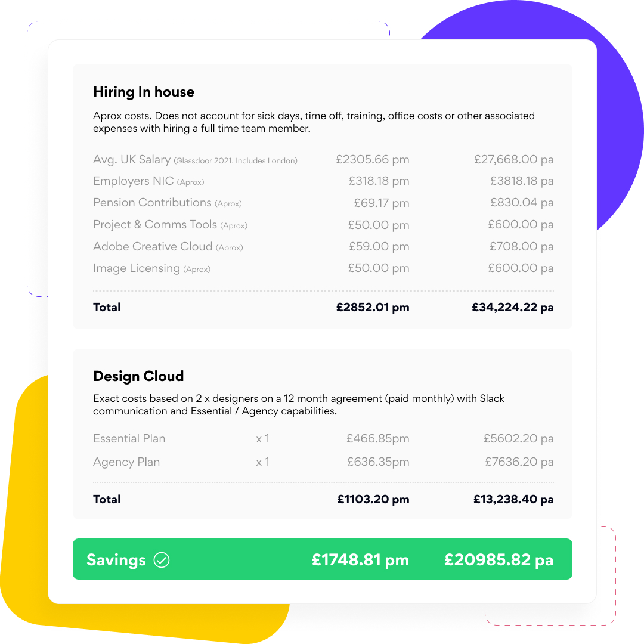644x644 pixels.
Task: Click the Essential Plan row label
Action: pyautogui.click(x=129, y=439)
